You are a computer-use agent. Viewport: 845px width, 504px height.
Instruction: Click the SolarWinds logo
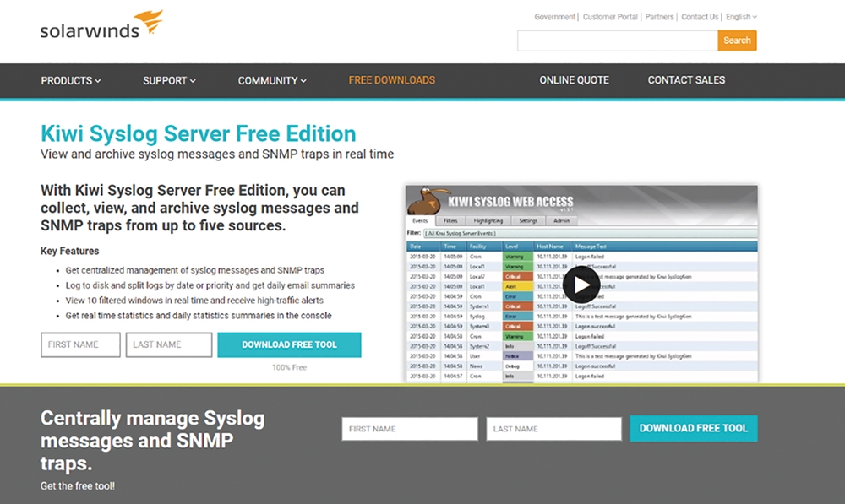(x=101, y=24)
